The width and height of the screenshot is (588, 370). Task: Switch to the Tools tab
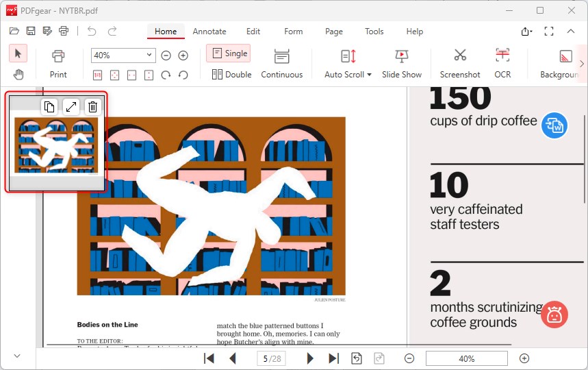374,32
